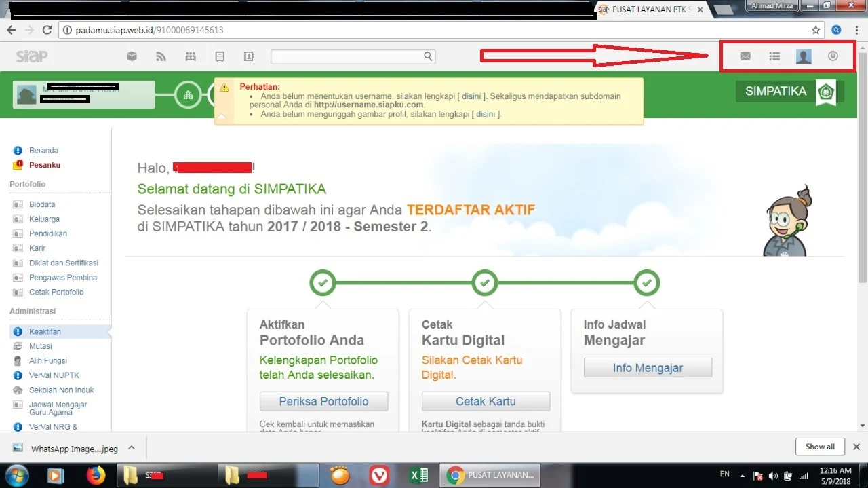Click the power logout icon in the header
Image resolution: width=868 pixels, height=488 pixels.
(x=833, y=56)
